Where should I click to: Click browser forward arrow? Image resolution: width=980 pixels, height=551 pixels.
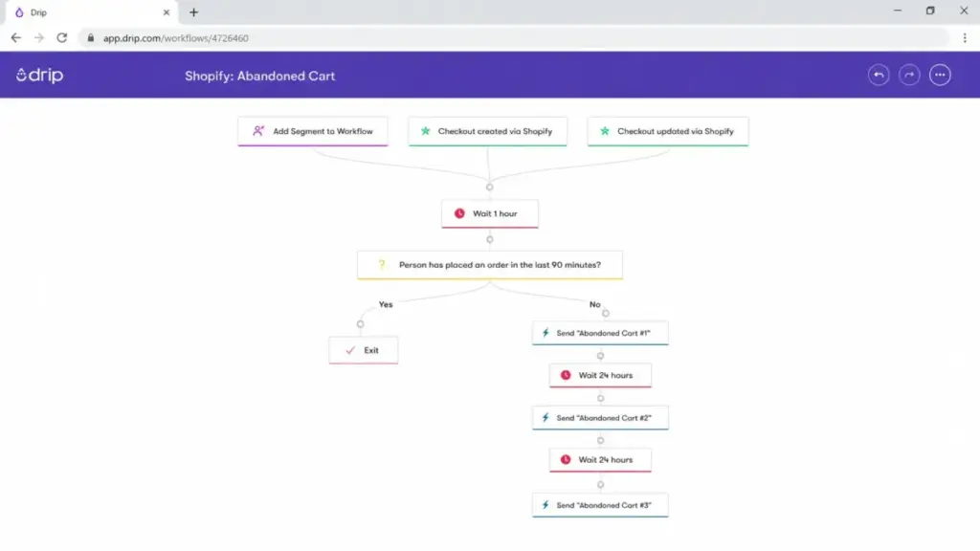click(38, 38)
